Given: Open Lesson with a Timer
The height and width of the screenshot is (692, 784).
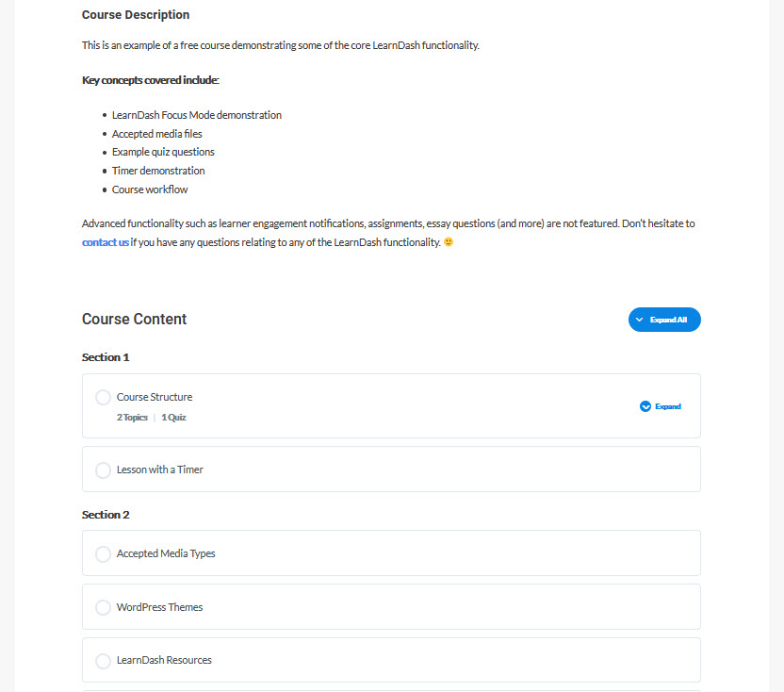Looking at the screenshot, I should (x=160, y=470).
